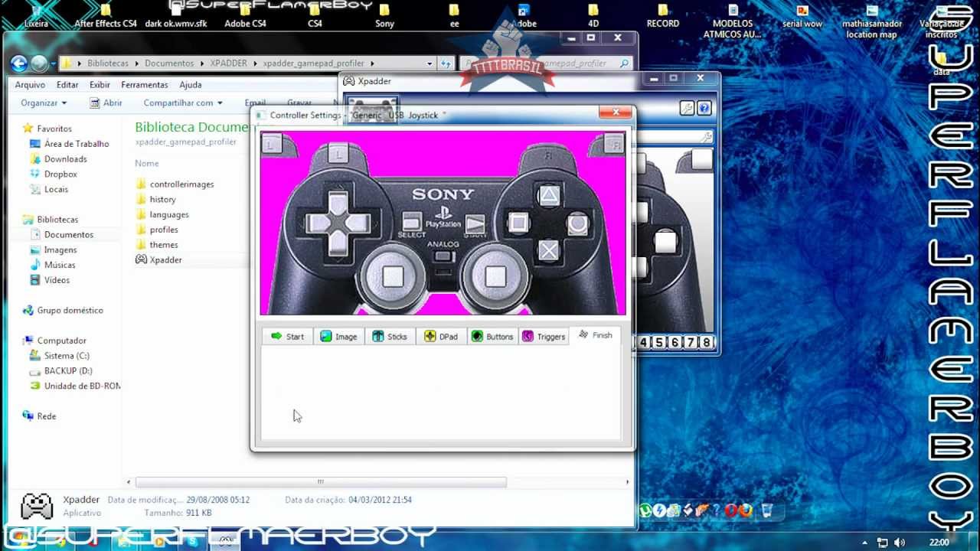980x551 pixels.
Task: Select set 8 in the Xpadder window
Action: click(x=706, y=343)
